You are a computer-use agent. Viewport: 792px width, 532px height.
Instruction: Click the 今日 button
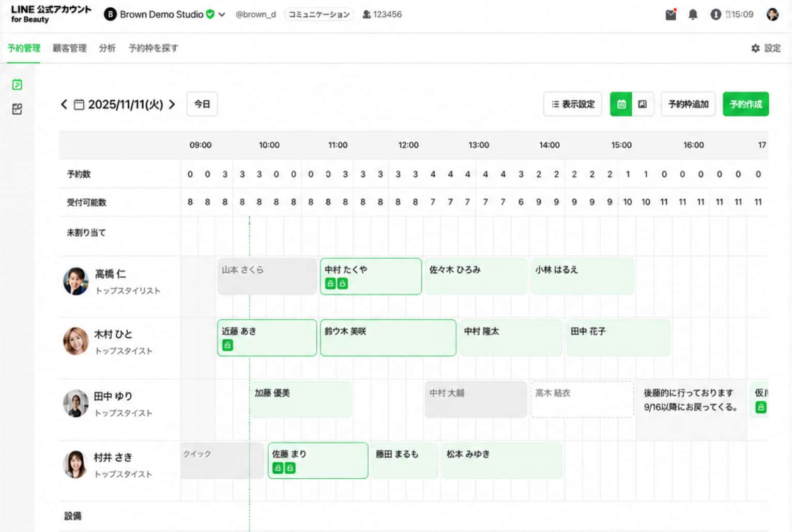click(202, 104)
